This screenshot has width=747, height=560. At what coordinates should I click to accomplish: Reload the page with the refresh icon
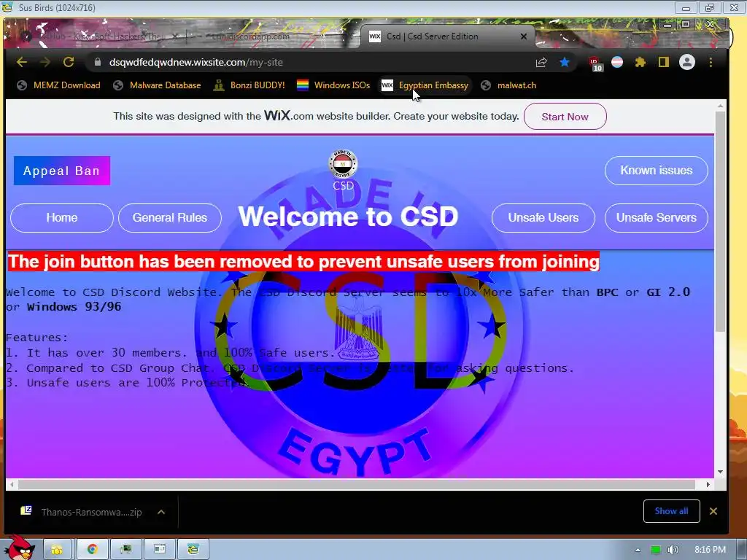point(69,62)
